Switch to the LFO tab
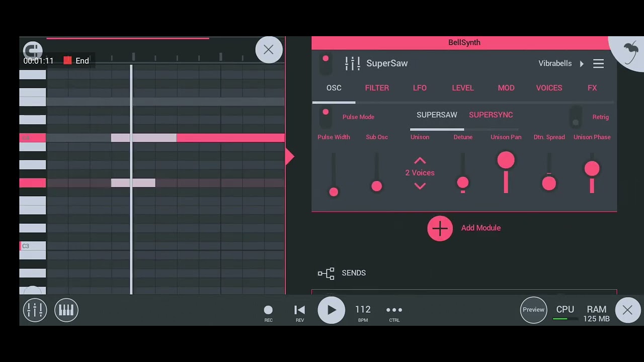This screenshot has height=362, width=644. (x=420, y=88)
